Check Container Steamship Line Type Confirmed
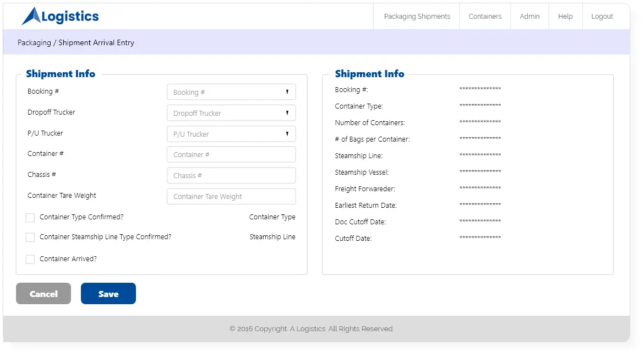Viewport: 644px width, 356px height. click(x=30, y=237)
